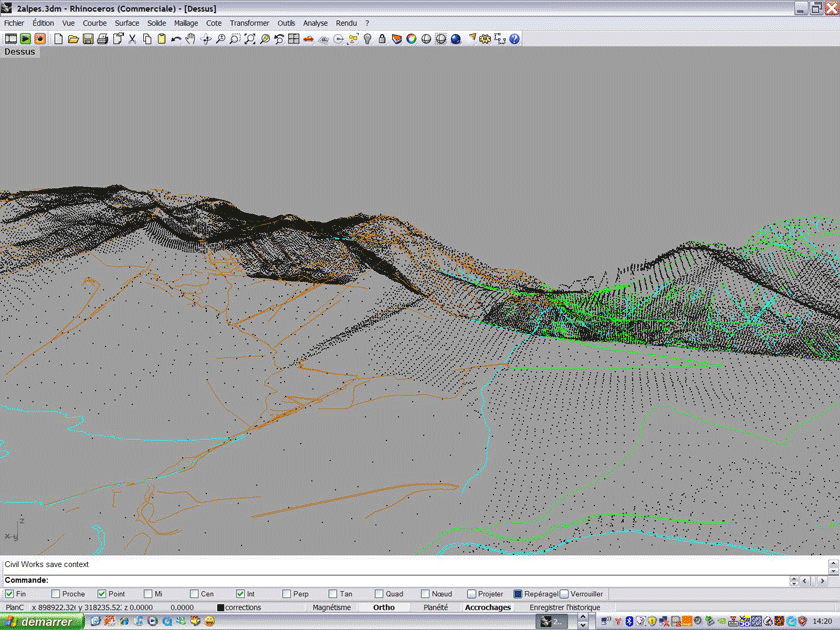Toggle Ortho mode in status bar
Screen dimensions: 840x630
pyautogui.click(x=384, y=607)
